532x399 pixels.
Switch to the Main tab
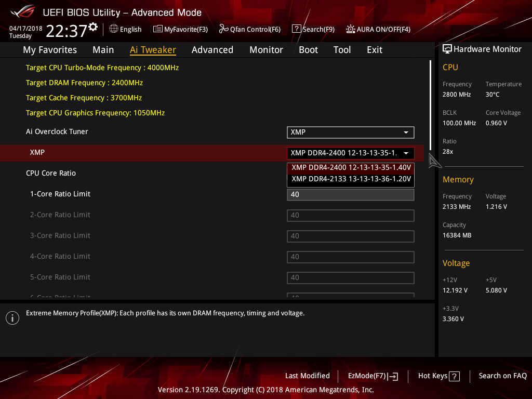(103, 50)
